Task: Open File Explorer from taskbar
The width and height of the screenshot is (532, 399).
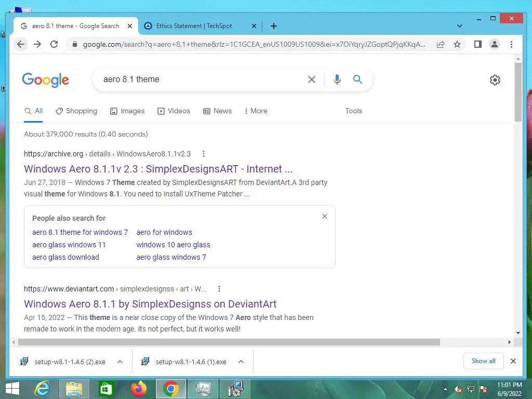Action: click(x=74, y=389)
